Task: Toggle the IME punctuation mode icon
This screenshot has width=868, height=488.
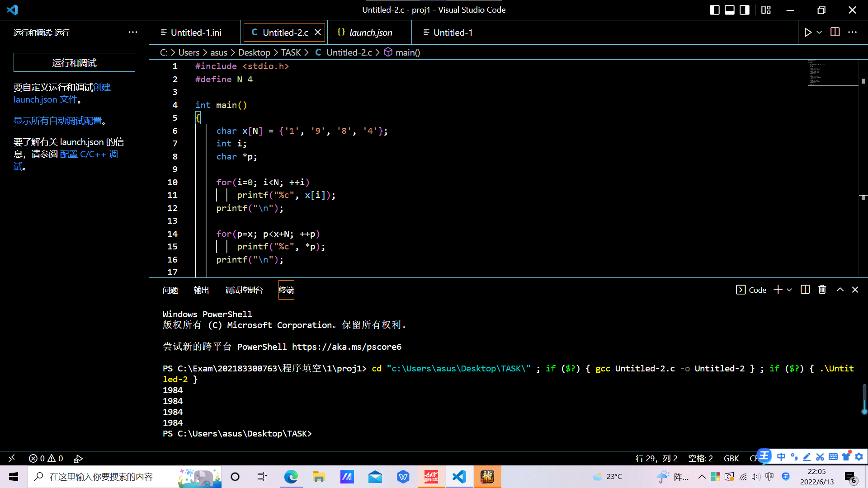Action: [x=794, y=457]
